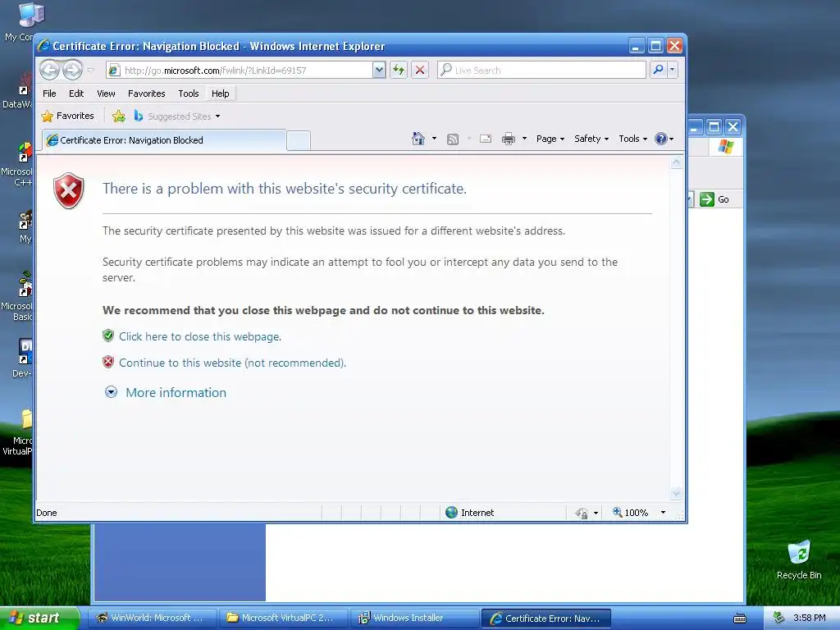The image size is (840, 630).
Task: Start search with the magnifier button
Action: 659,70
